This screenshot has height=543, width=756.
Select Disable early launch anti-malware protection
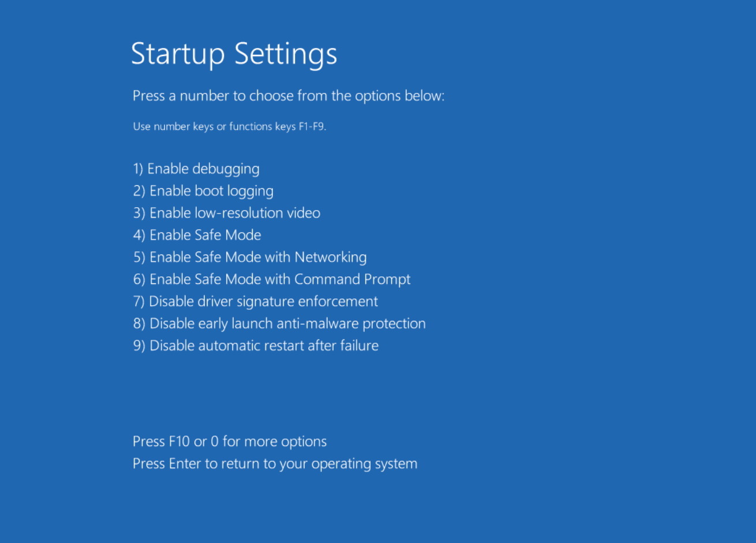click(x=279, y=324)
